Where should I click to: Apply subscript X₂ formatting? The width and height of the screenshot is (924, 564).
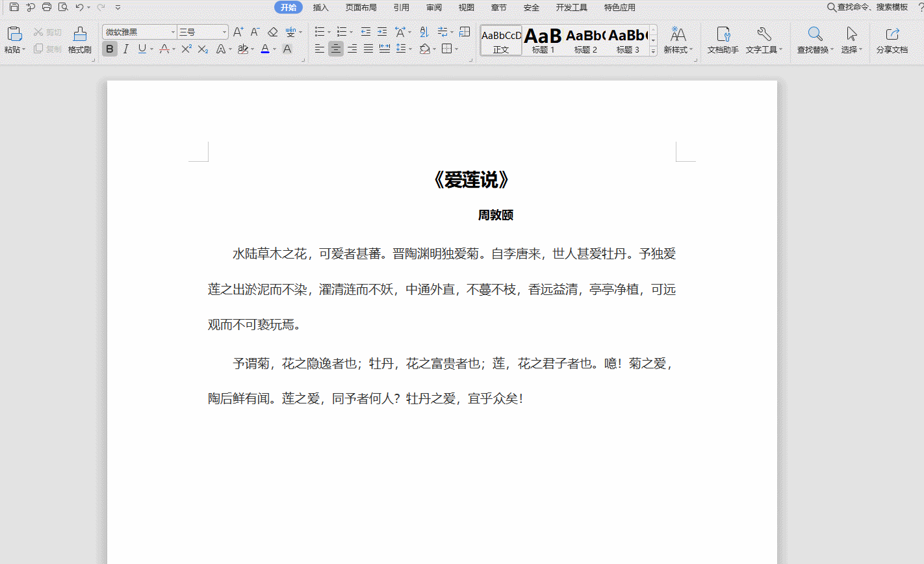point(203,49)
